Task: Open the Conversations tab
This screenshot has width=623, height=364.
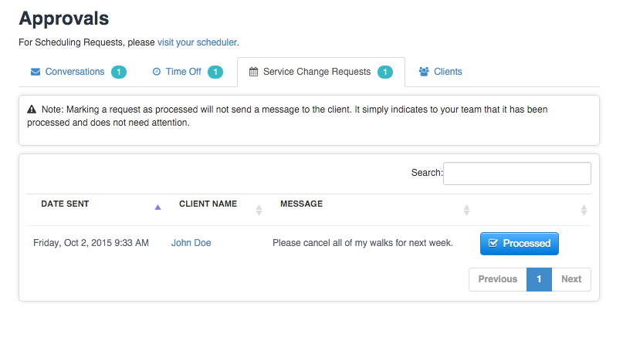Action: pyautogui.click(x=78, y=72)
